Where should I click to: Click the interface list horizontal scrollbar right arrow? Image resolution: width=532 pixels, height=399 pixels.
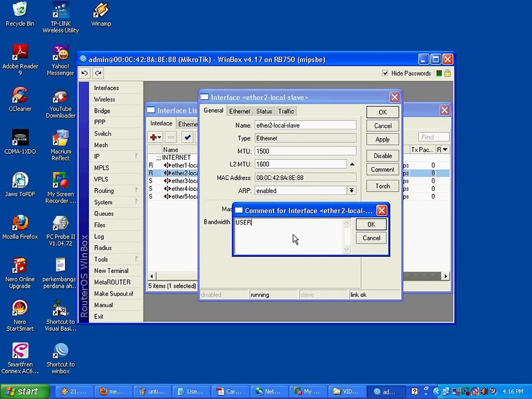coord(446,276)
